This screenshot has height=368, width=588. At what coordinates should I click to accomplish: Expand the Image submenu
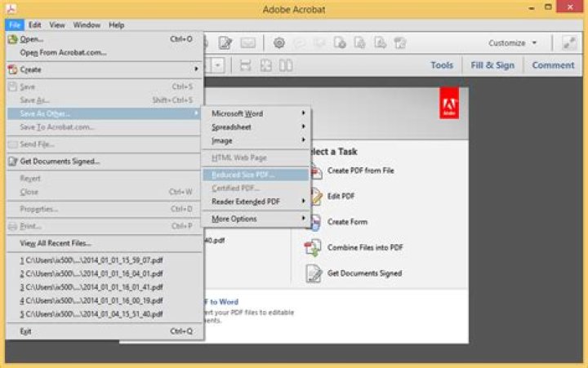pyautogui.click(x=303, y=140)
